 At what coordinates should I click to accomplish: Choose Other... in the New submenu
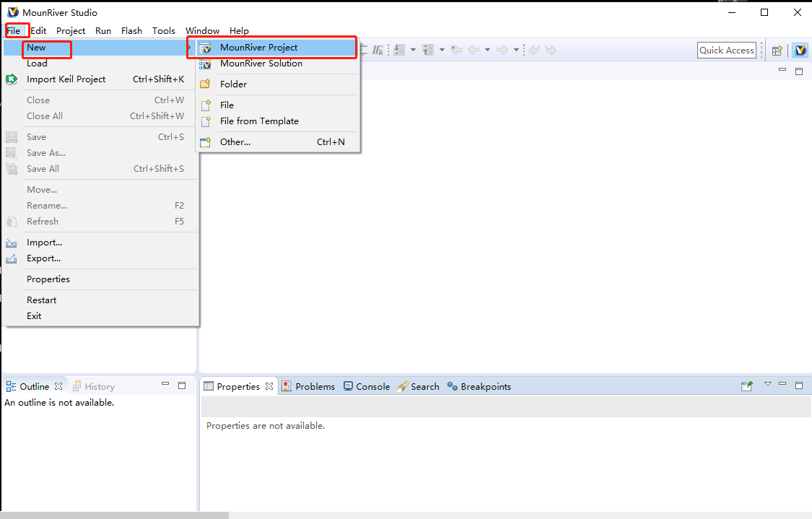(278, 142)
